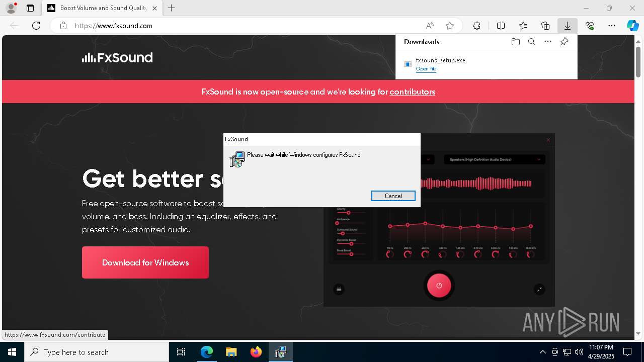Viewport: 644px width, 362px height.
Task: Open the downloaded fxsound_setup.exe file link
Action: [426, 69]
